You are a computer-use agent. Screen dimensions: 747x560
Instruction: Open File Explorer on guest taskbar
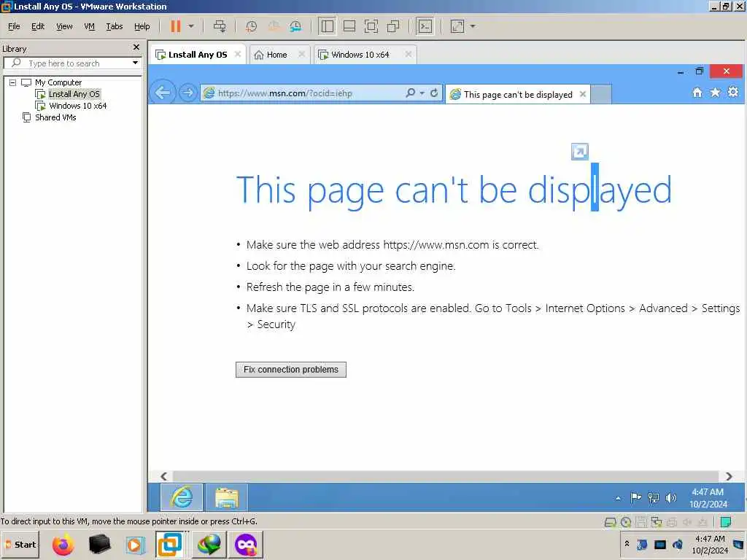pyautogui.click(x=227, y=497)
